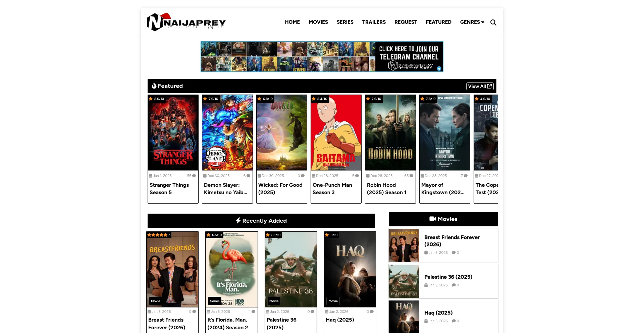Click the Naijaprey logo

coord(186,22)
